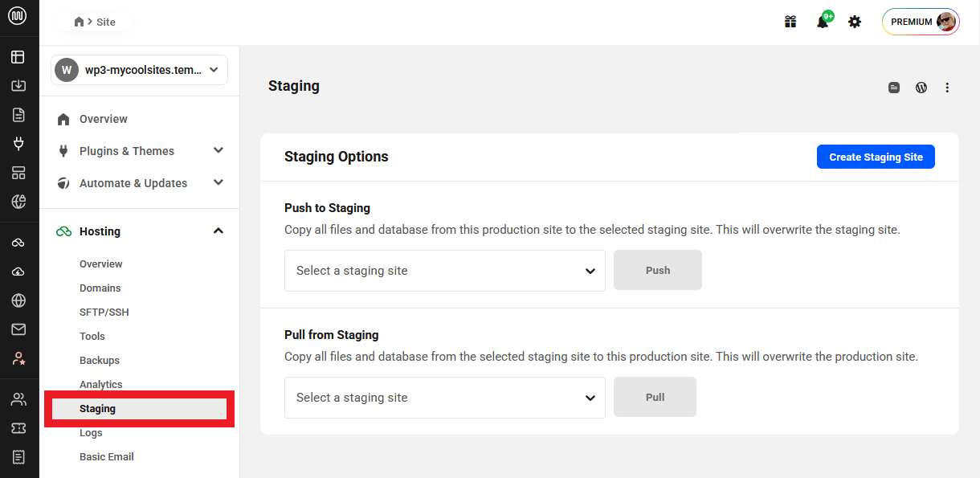Click the circular logo atop the left rail

pos(18,15)
